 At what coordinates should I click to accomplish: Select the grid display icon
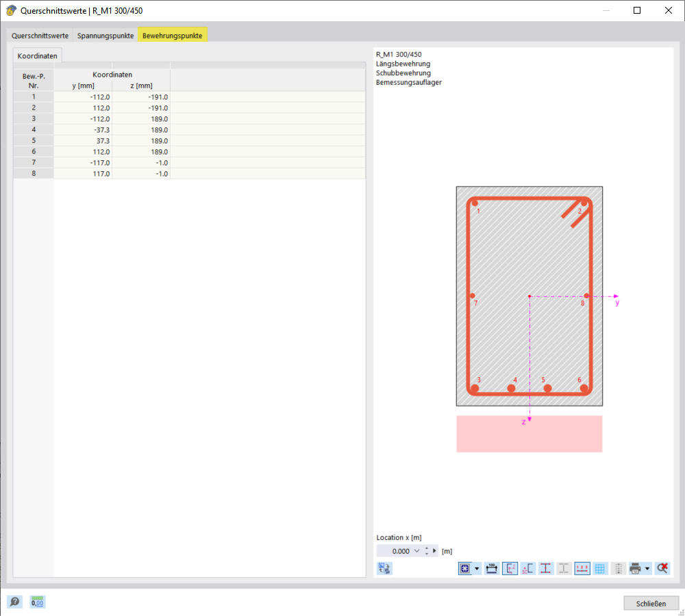click(x=599, y=568)
